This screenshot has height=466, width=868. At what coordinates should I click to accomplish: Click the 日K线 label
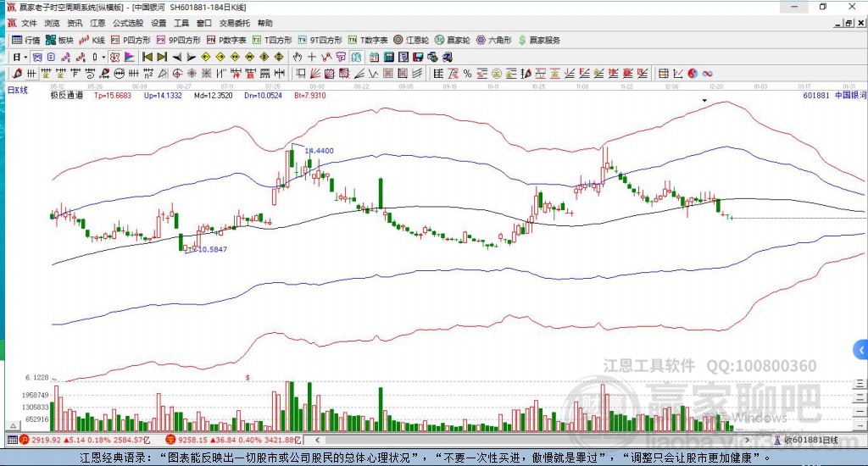[17, 90]
